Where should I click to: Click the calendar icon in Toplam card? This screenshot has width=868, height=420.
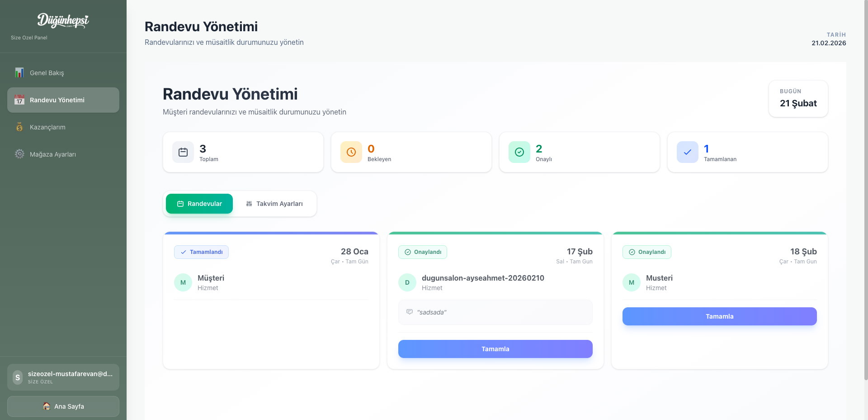tap(183, 152)
